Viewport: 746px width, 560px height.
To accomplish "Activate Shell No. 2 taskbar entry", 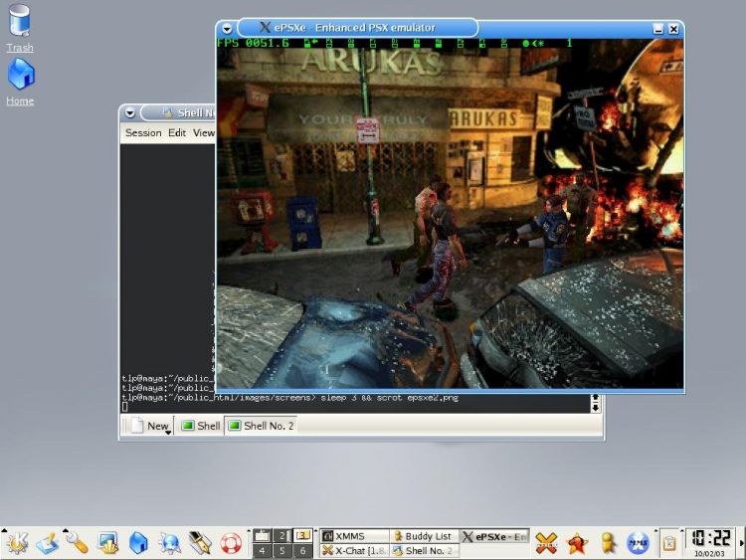I will (x=424, y=550).
